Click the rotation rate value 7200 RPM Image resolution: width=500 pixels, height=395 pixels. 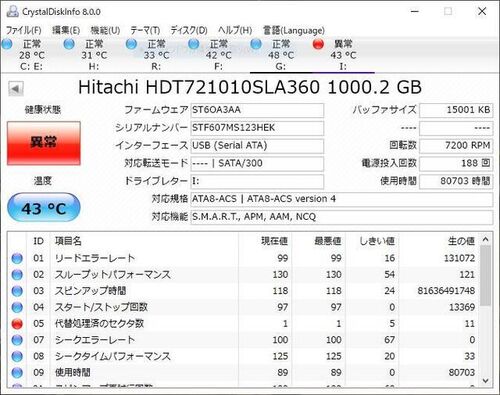456,146
